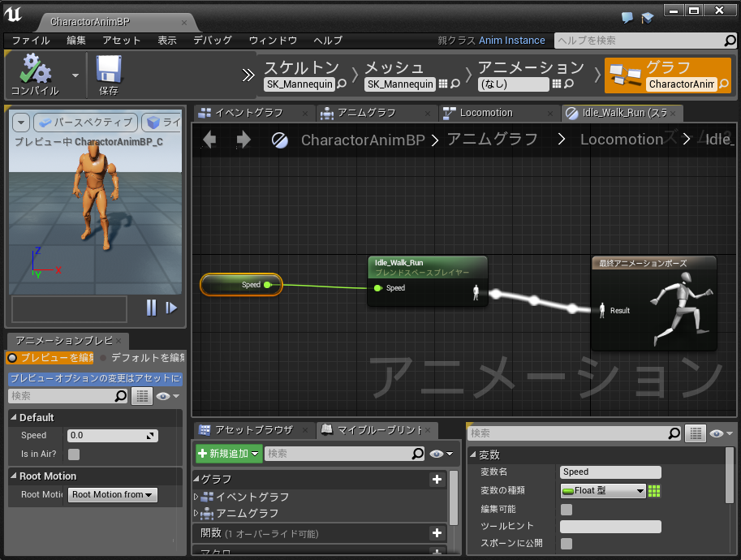This screenshot has height=560, width=741.
Task: Open the ファイル menu
Action: click(x=31, y=41)
